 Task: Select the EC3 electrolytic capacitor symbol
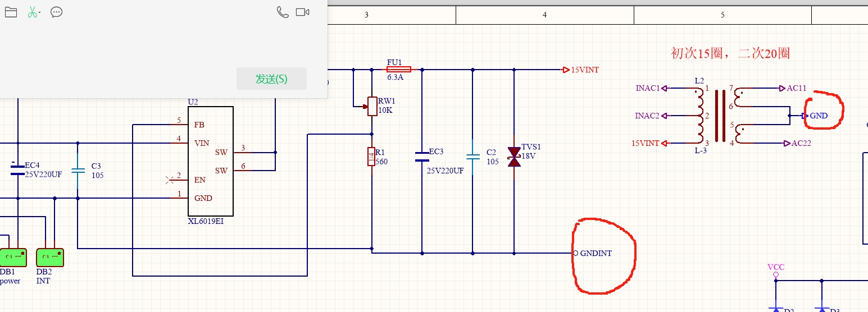point(421,157)
